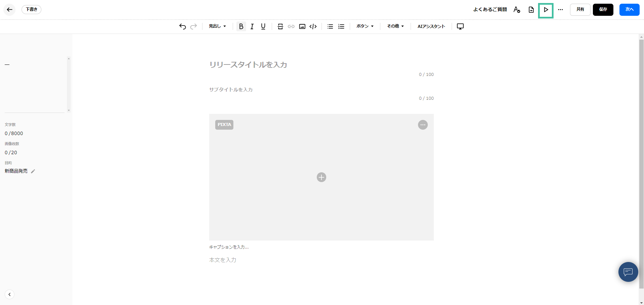
Task: Insert a horizontal divider line
Action: 280,27
